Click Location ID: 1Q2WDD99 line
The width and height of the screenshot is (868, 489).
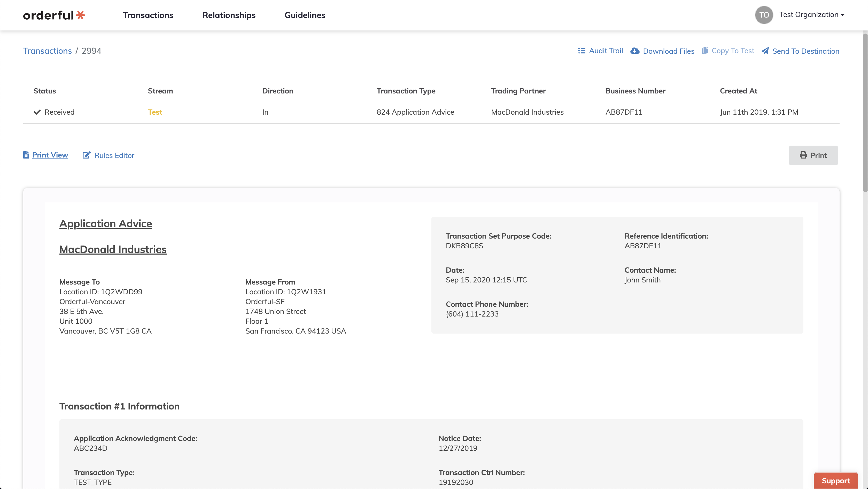tap(101, 292)
